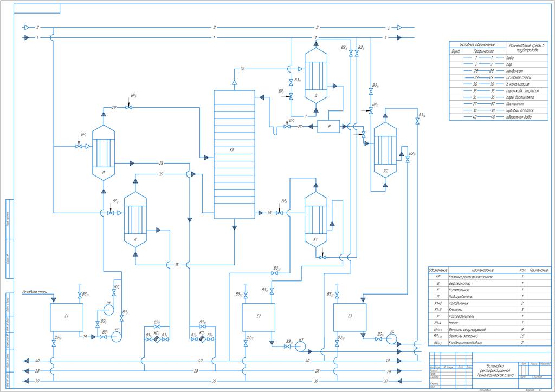Click regulating valve ВР2 before boiler К
The height and width of the screenshot is (392, 555).
pyautogui.click(x=111, y=213)
